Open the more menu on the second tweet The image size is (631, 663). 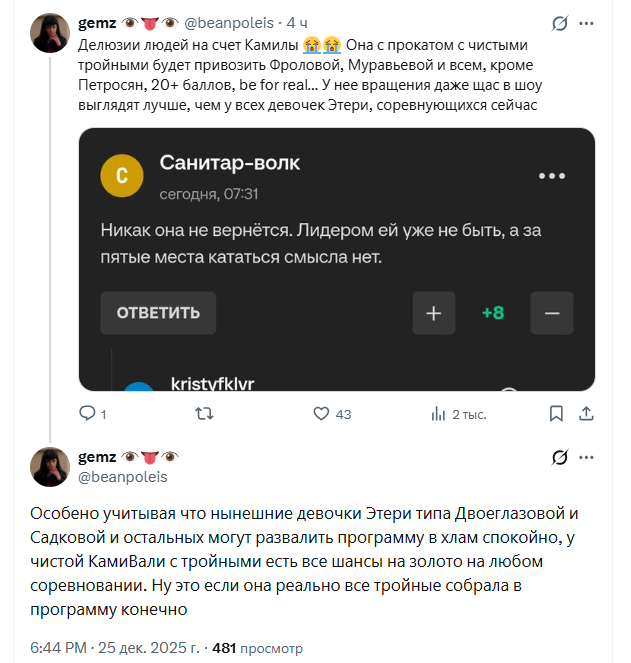coord(587,458)
